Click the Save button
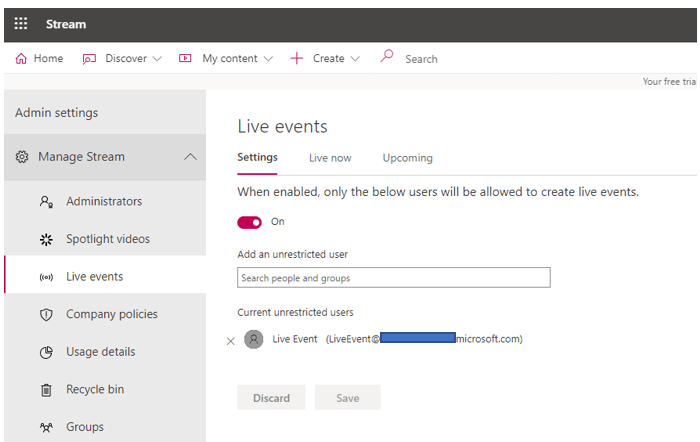Screen dimensions: 700x442 [x=347, y=398]
